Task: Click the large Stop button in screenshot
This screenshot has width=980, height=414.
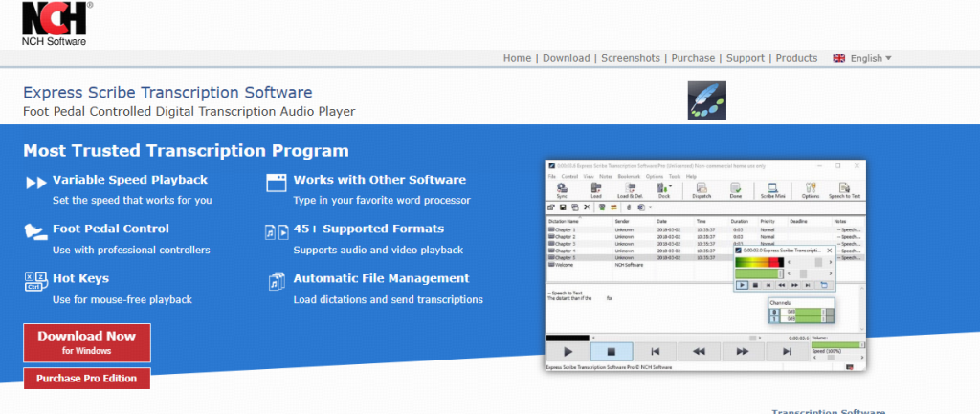Action: 612,352
